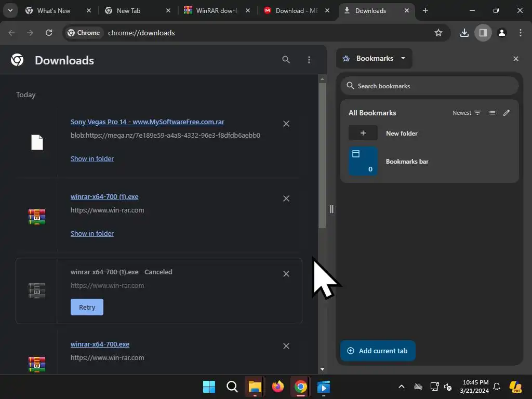The height and width of the screenshot is (399, 532).
Task: Remove Sony Vegas Pro download from list
Action: [x=286, y=124]
